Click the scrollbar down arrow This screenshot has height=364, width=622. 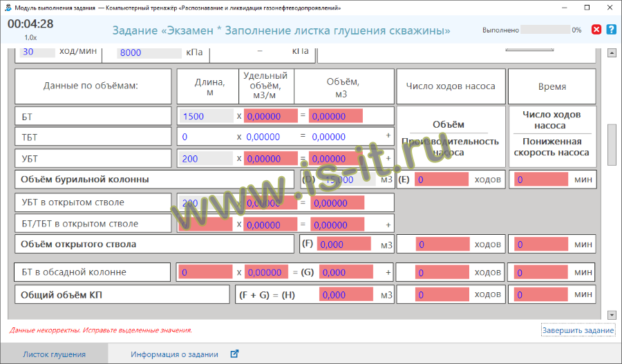(612, 315)
